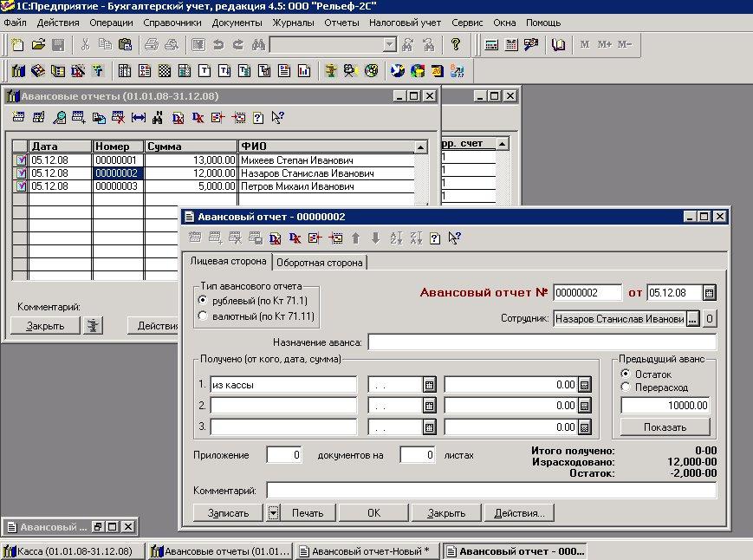
Task: Click the up arrow icon in document toolbar
Action: click(355, 238)
